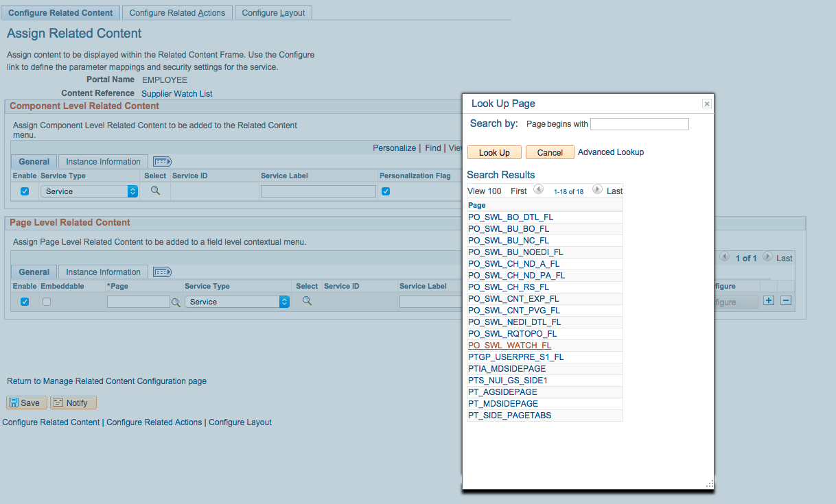The image size is (836, 504).
Task: Check the Embeddable checkbox
Action: click(47, 302)
